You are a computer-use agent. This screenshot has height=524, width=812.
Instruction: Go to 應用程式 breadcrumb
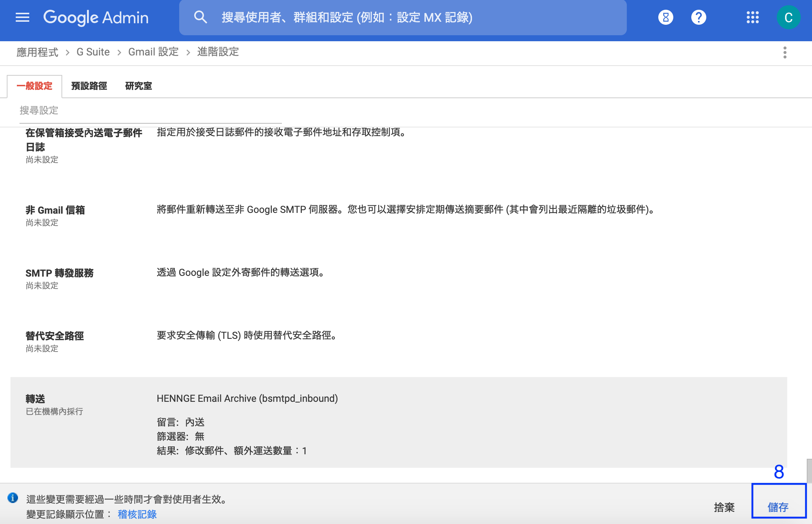tap(37, 52)
